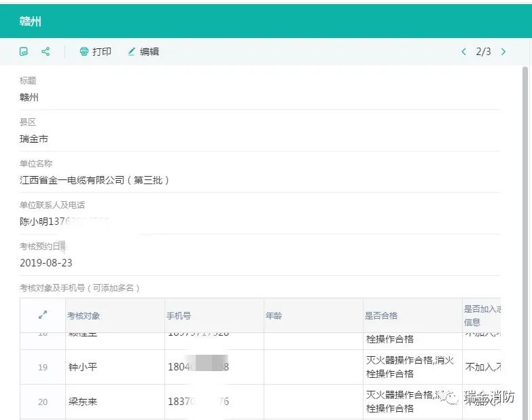The height and width of the screenshot is (420, 532).
Task: Click the 编辑 edit button
Action: point(143,52)
